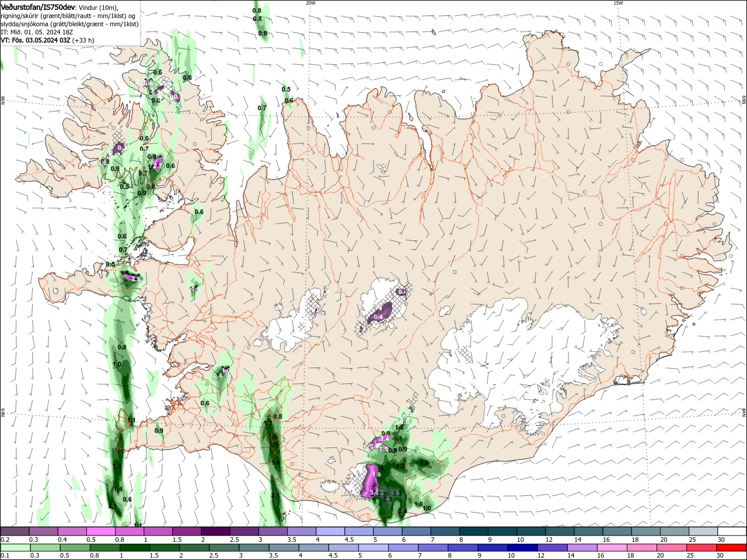Click the bright red bottom-row swatch labeled 30
This screenshot has height=560, width=747.
[x=731, y=548]
